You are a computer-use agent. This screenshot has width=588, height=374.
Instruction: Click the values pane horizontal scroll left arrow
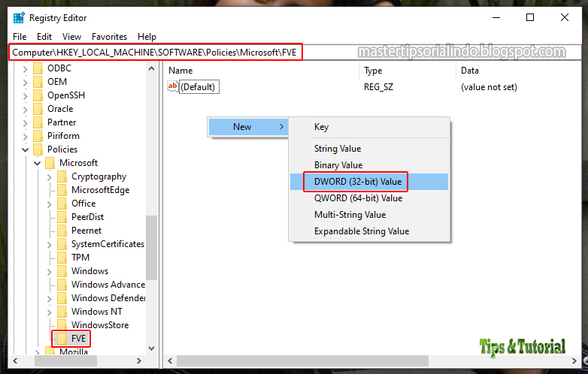pyautogui.click(x=170, y=361)
